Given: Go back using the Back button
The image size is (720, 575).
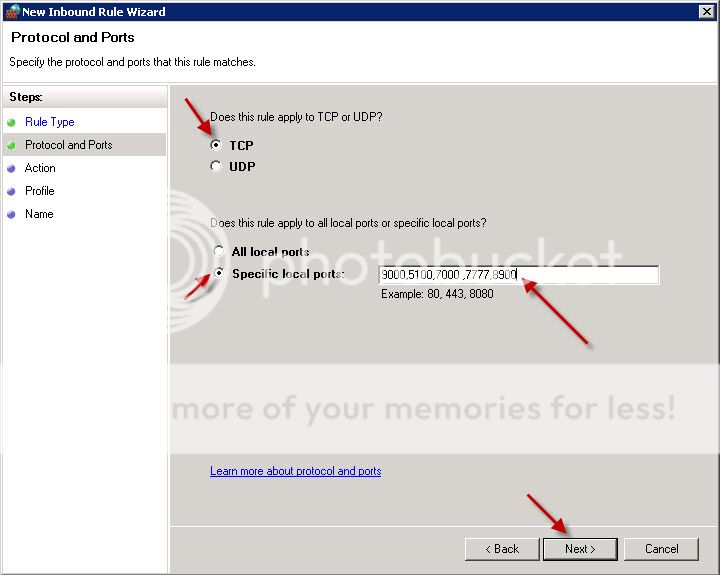Looking at the screenshot, I should [502, 549].
